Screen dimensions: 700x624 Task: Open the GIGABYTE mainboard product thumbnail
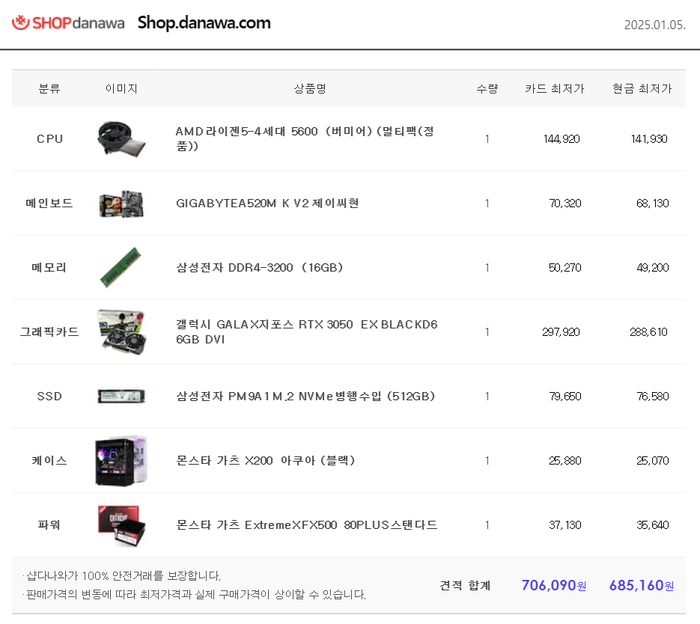coord(121,204)
